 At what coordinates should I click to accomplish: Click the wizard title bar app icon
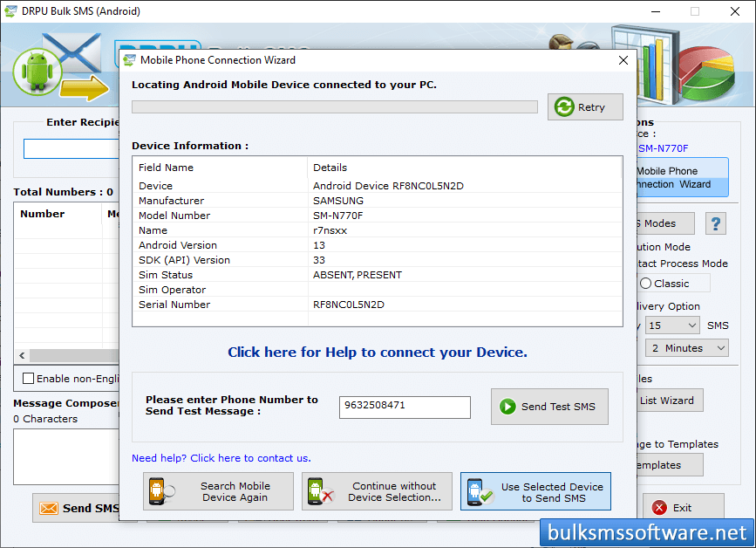[129, 60]
